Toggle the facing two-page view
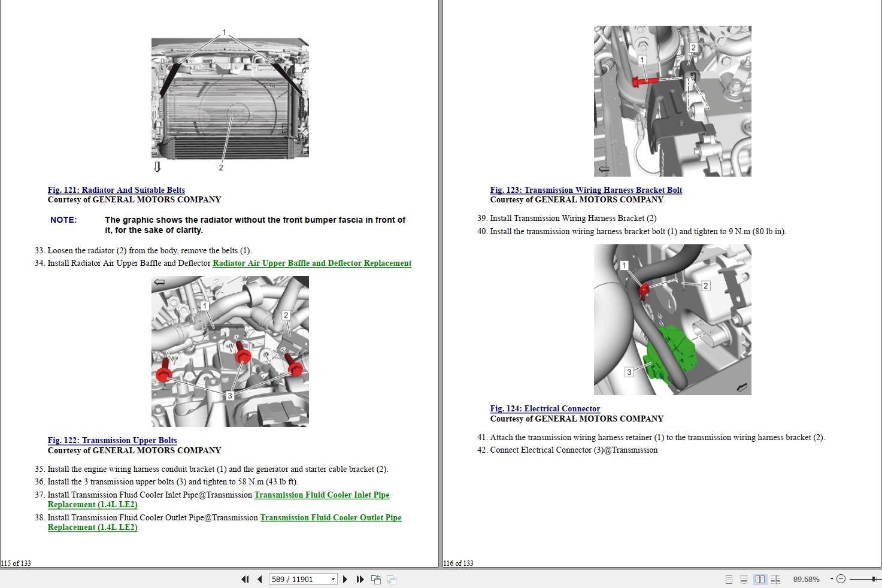This screenshot has height=588, width=882. 760,579
